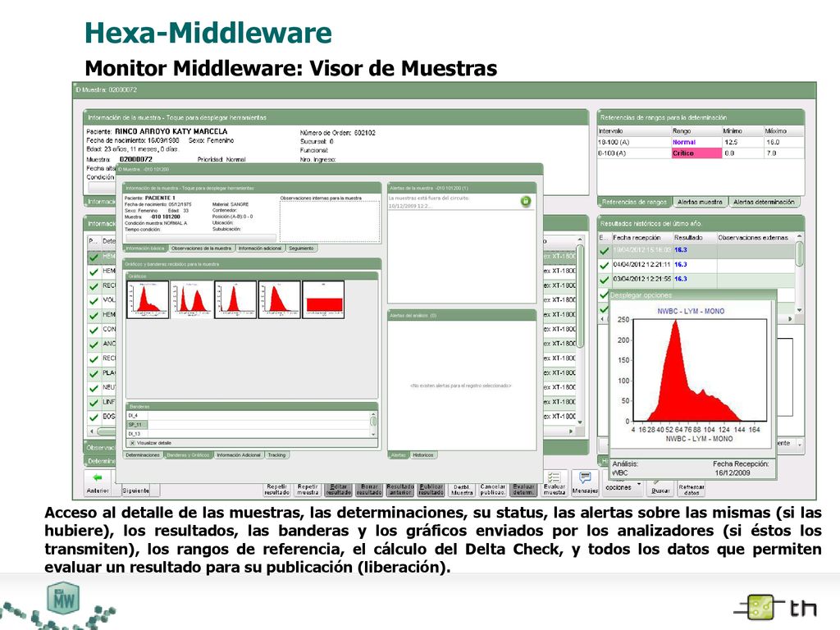Image resolution: width=840 pixels, height=630 pixels.
Task: Select the DI_13 row in Banderas
Action: tap(249, 433)
